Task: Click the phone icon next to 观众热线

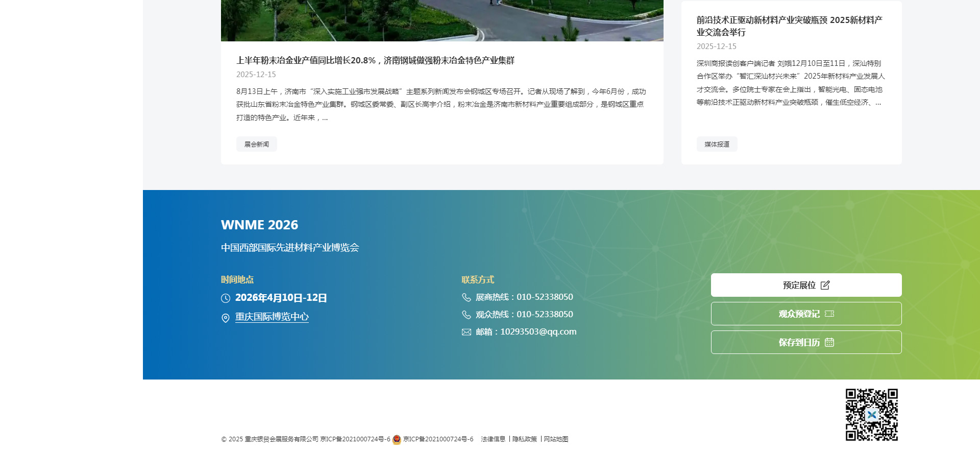Action: pos(467,315)
